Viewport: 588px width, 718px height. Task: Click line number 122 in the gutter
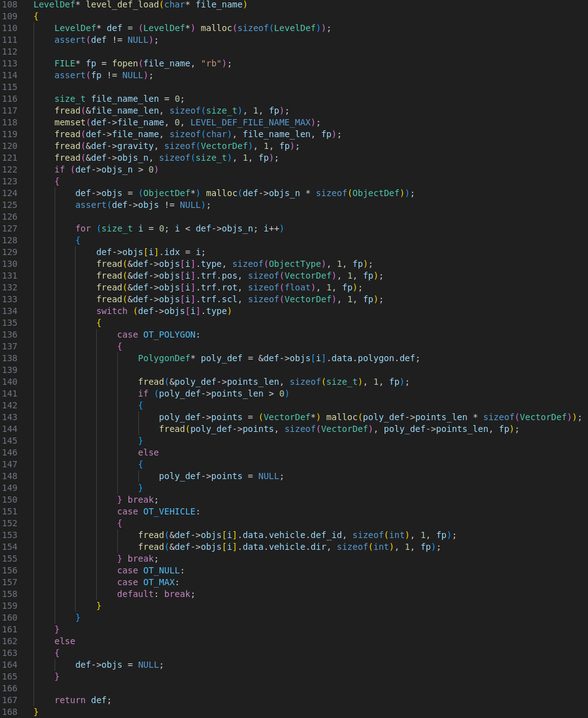(x=9, y=170)
